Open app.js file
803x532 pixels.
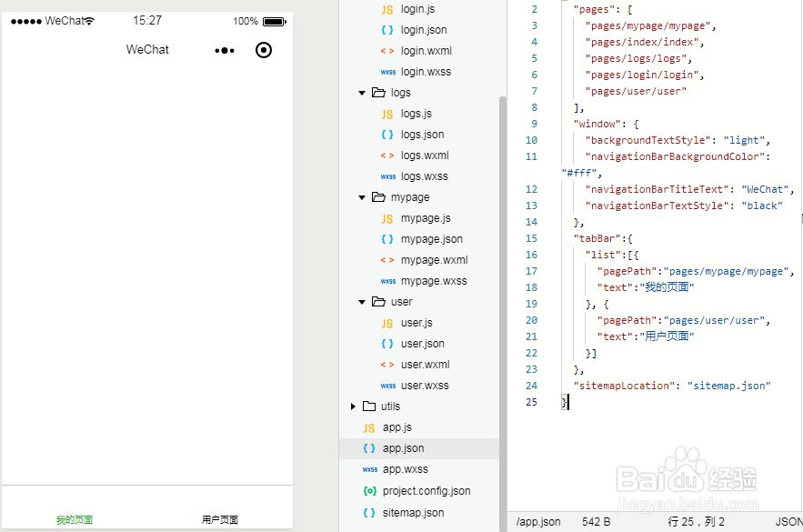click(396, 427)
